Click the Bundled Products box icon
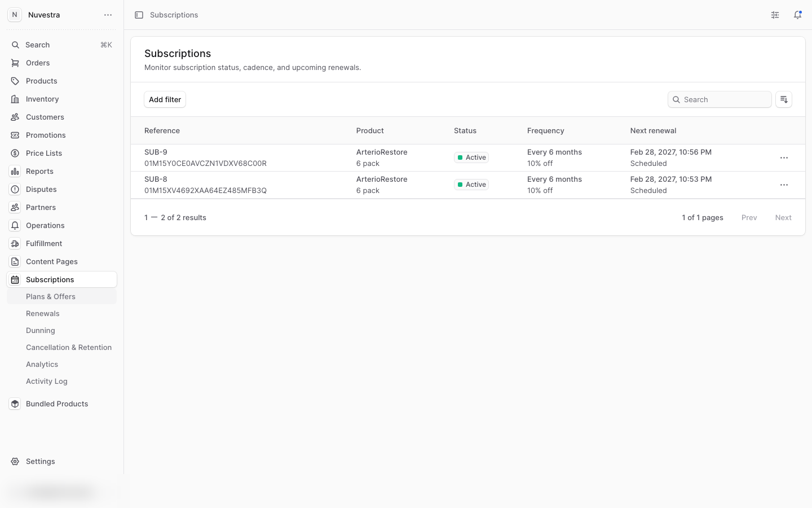 coord(15,404)
